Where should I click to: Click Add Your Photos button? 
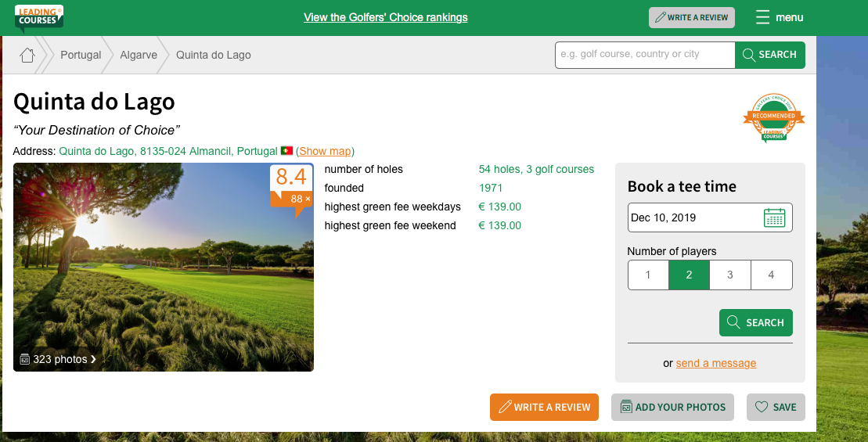[x=672, y=407]
